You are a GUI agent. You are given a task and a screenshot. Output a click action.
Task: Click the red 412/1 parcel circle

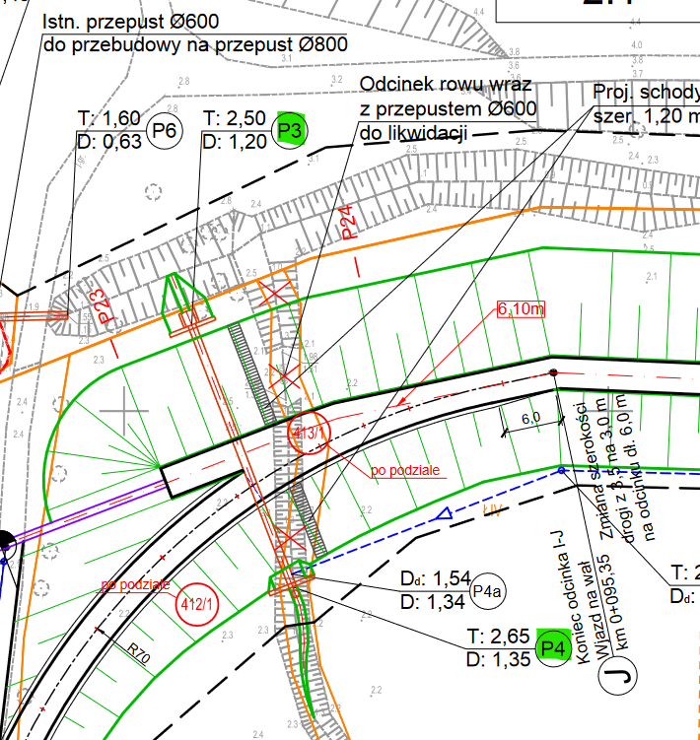tap(195, 603)
